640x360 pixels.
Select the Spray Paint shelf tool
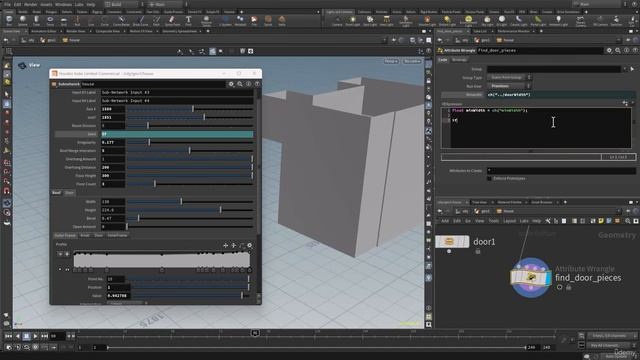[x=172, y=21]
